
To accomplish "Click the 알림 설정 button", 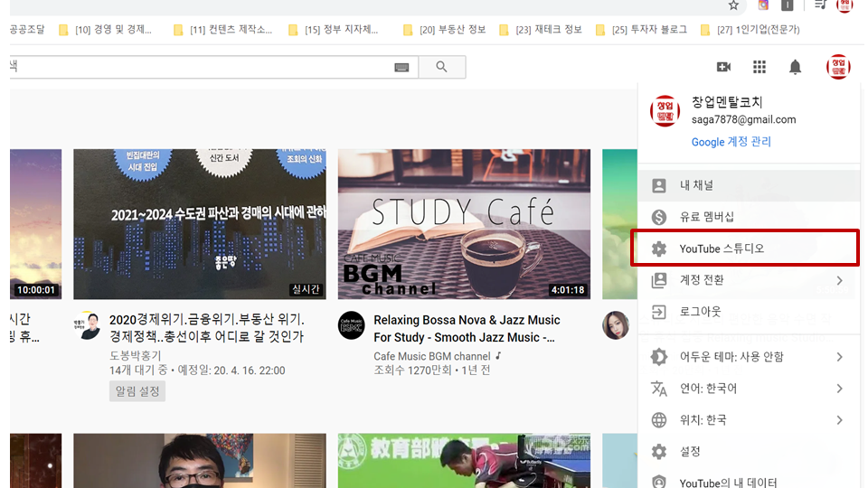I will point(137,391).
